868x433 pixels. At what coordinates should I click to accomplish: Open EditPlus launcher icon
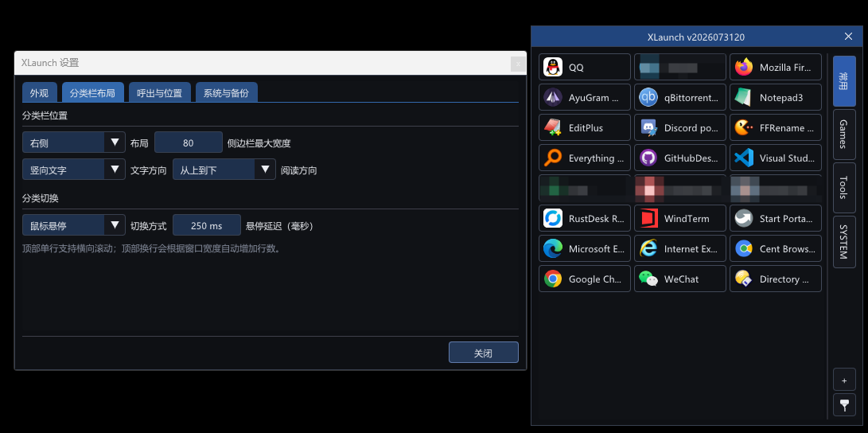552,128
